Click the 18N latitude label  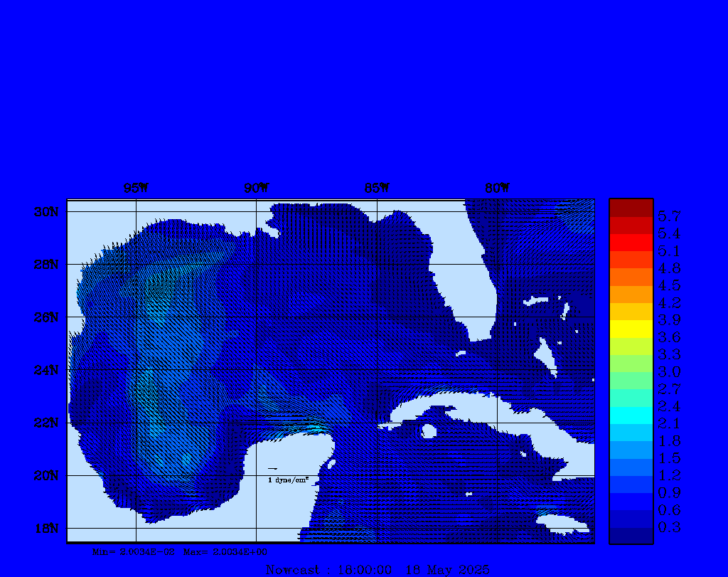(x=45, y=528)
